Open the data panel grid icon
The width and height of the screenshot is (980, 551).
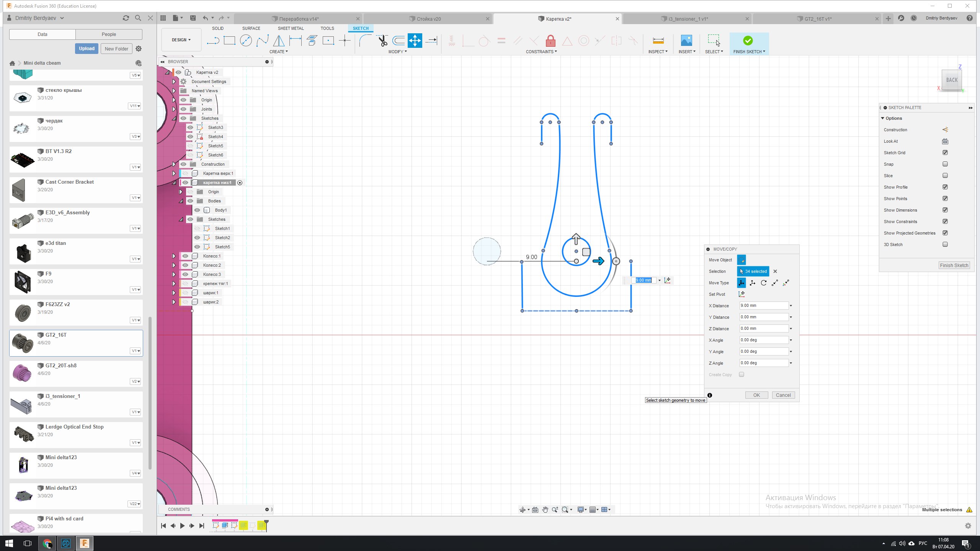pyautogui.click(x=163, y=18)
